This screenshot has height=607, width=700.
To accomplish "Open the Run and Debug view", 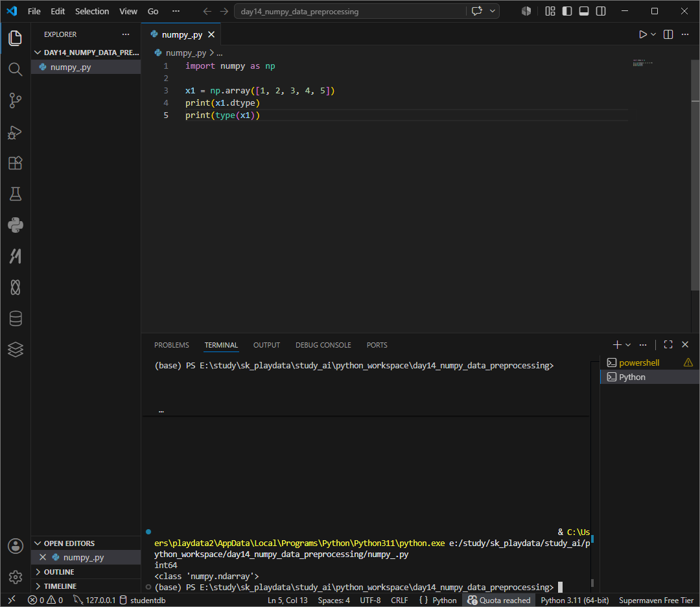I will point(15,132).
